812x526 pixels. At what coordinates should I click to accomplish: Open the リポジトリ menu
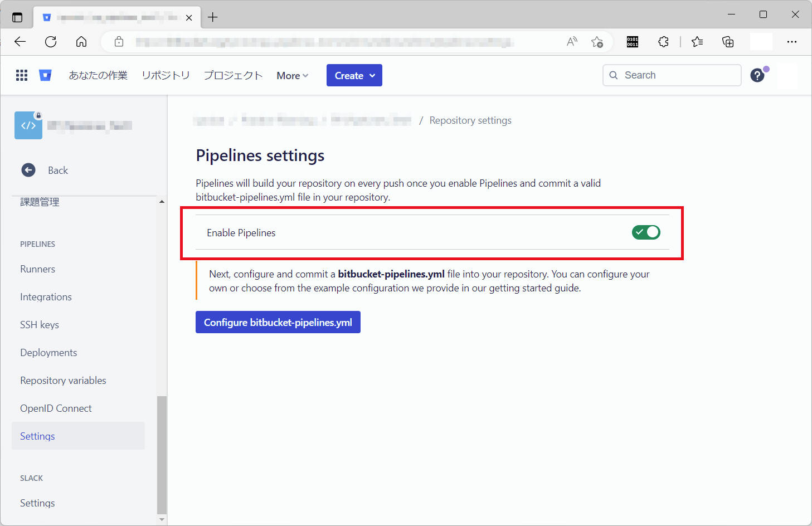(166, 75)
